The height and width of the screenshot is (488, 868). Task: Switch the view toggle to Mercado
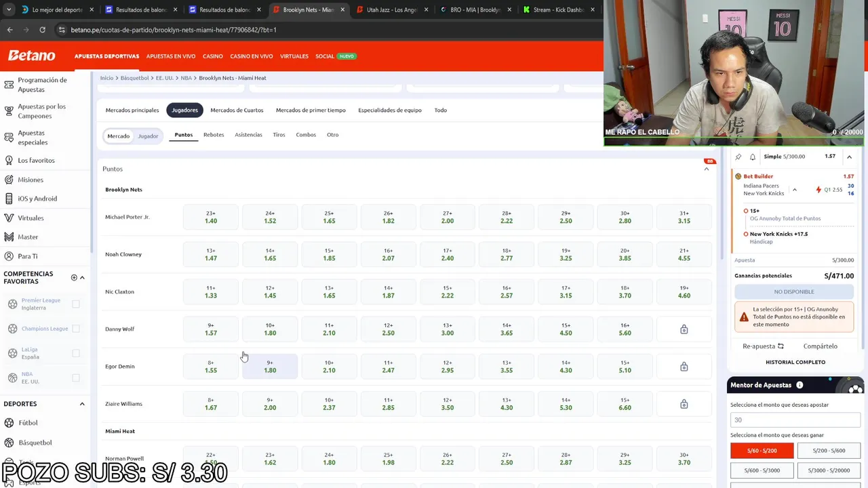pyautogui.click(x=118, y=136)
